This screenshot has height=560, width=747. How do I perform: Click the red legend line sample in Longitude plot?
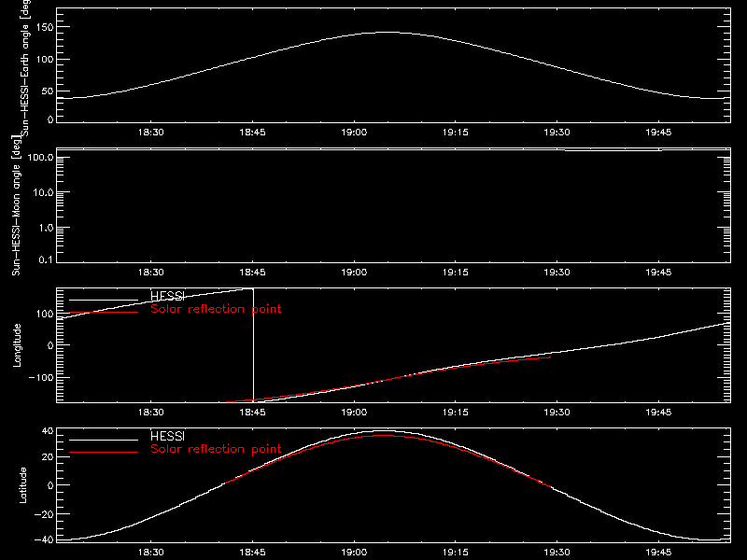click(x=104, y=313)
